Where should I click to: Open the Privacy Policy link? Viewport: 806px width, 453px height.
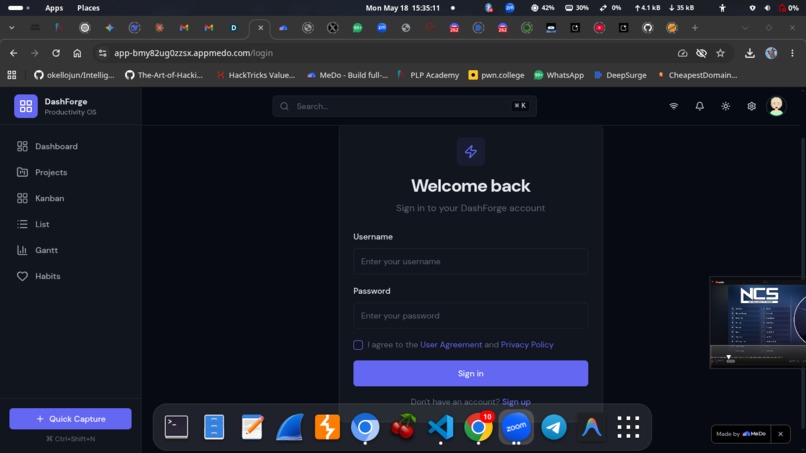pyautogui.click(x=527, y=345)
